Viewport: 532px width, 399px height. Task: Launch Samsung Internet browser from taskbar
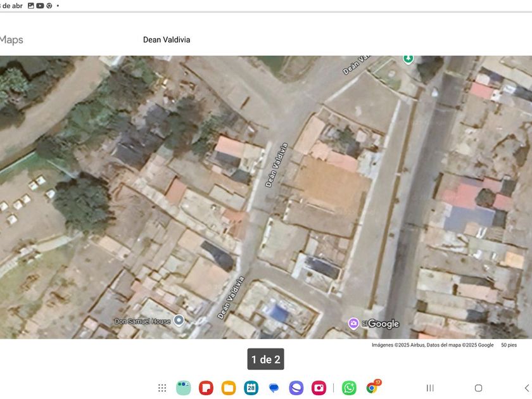[296, 388]
